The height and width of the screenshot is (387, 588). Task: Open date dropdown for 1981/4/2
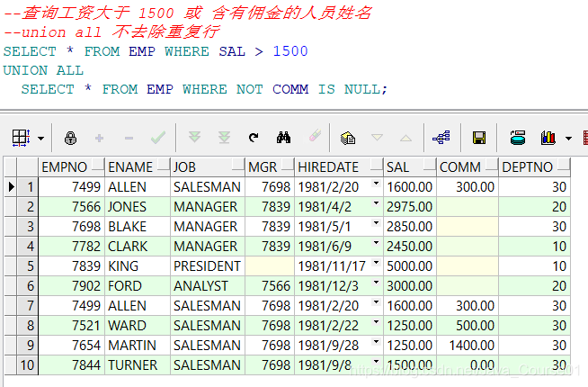pyautogui.click(x=376, y=203)
